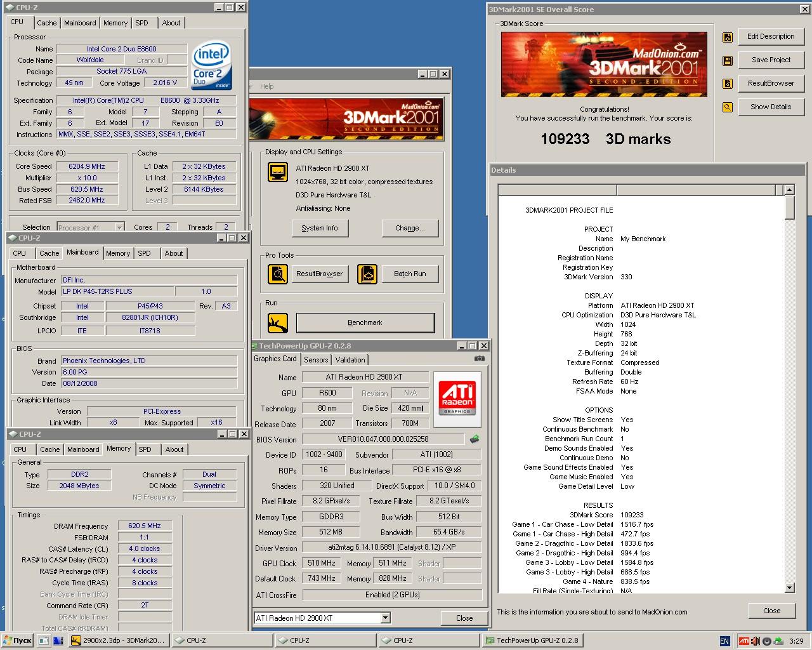Open the ATI Radeon HD 2900 XT card dropdown
Viewport: 812px width, 650px height.
pos(385,618)
